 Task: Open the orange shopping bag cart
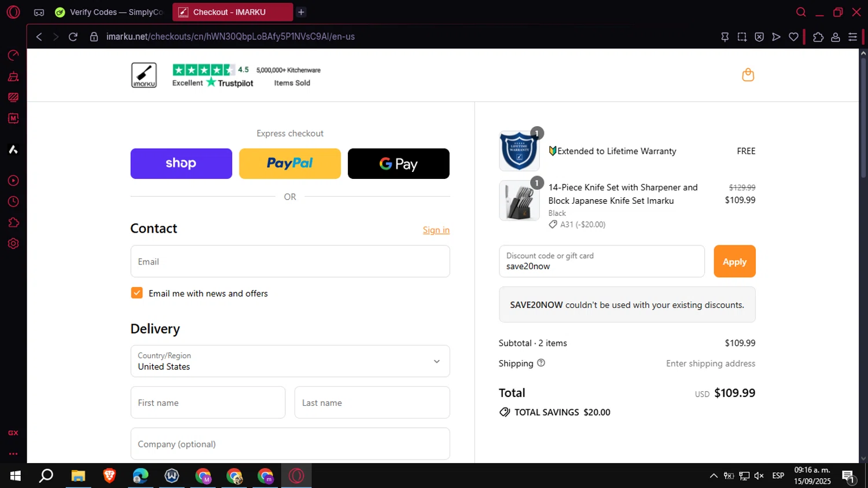click(x=748, y=75)
